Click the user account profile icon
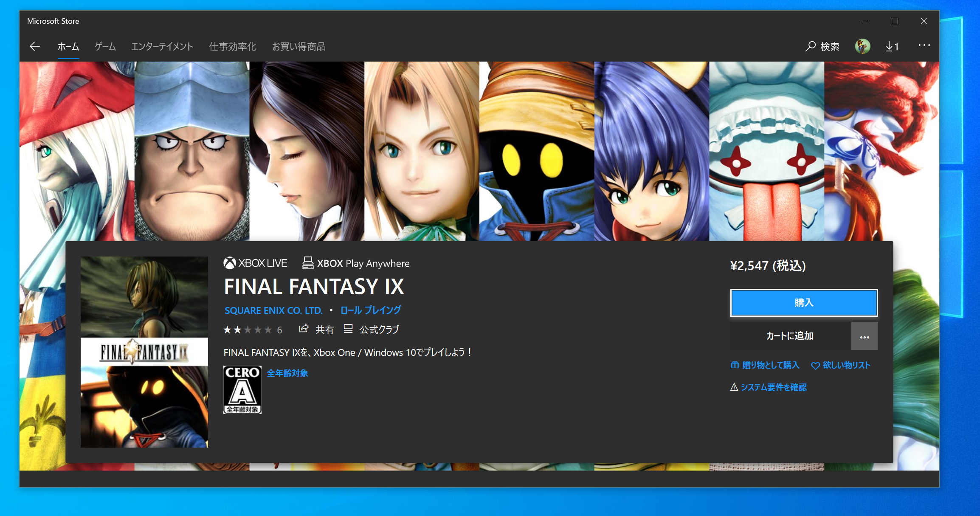 coord(862,47)
